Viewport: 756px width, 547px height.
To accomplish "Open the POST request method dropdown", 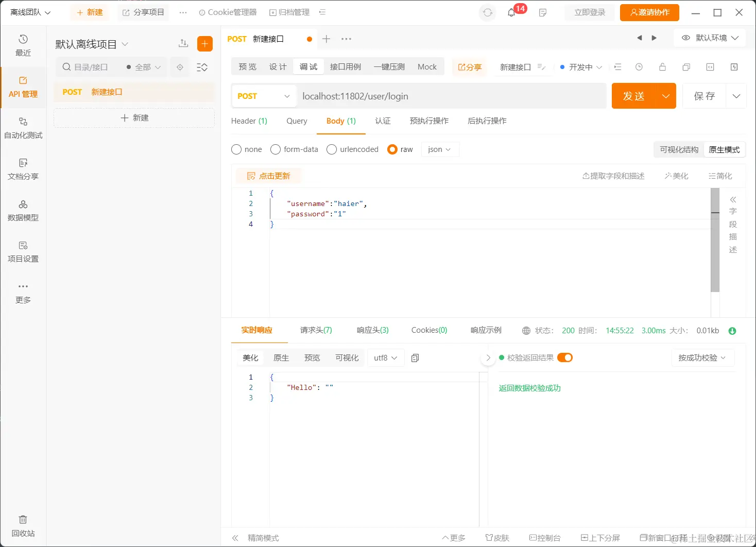I will point(264,96).
